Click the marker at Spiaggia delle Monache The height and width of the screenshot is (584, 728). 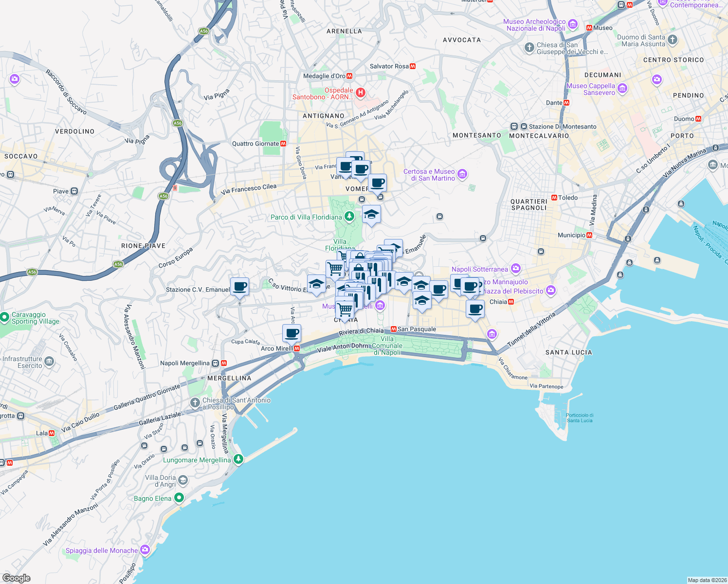point(145,549)
